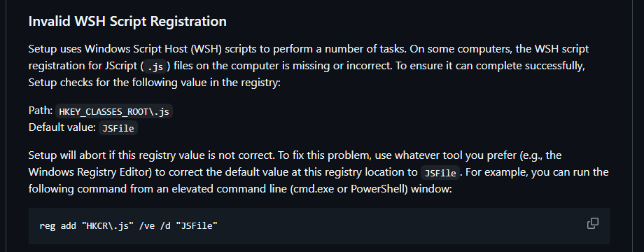Click the "Default value:" label

pos(62,127)
